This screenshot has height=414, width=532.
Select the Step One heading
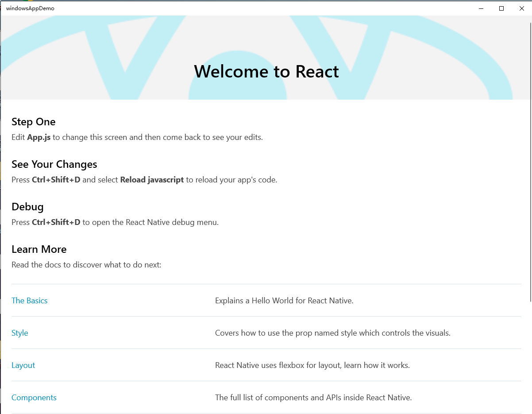(34, 122)
